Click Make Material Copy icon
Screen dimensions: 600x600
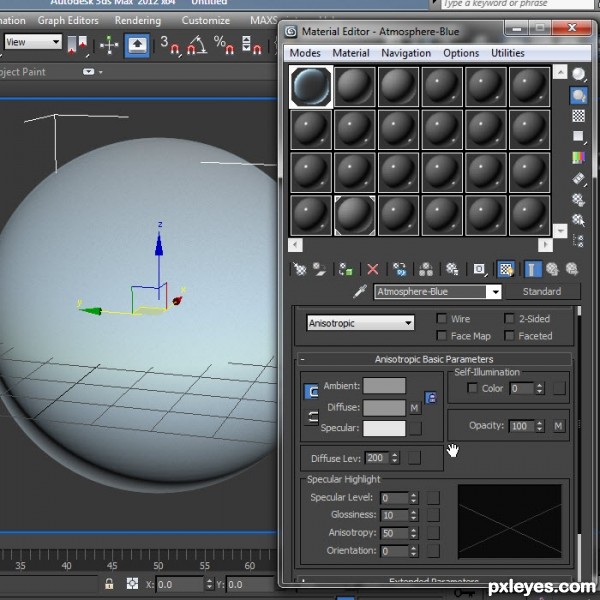[400, 269]
